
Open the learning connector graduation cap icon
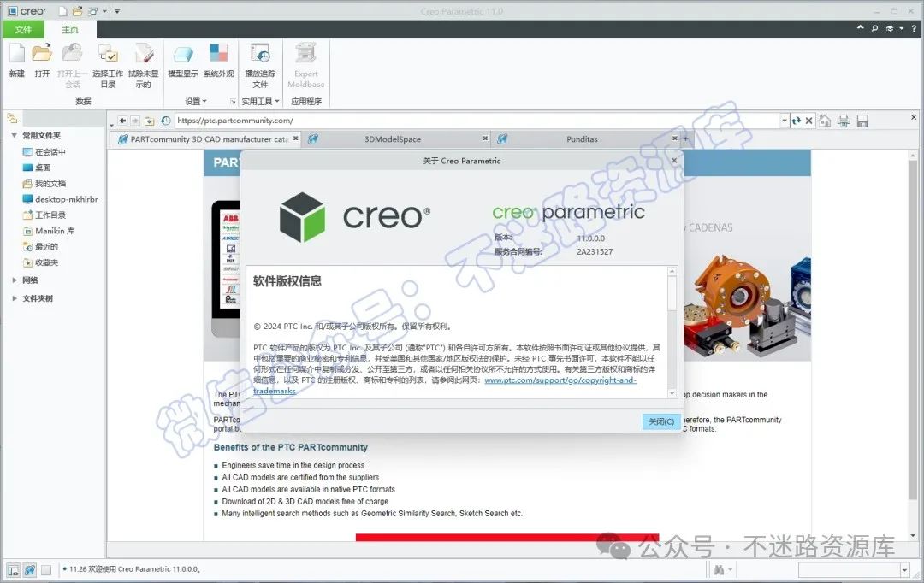(x=890, y=28)
